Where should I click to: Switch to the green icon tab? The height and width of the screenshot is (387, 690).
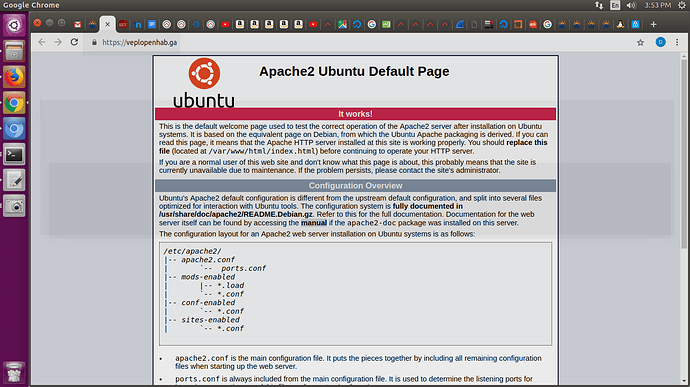tap(386, 24)
